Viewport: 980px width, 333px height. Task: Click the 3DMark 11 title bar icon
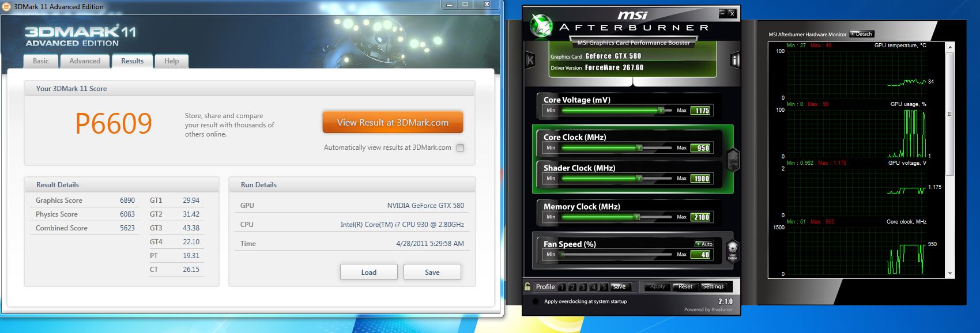[7, 7]
